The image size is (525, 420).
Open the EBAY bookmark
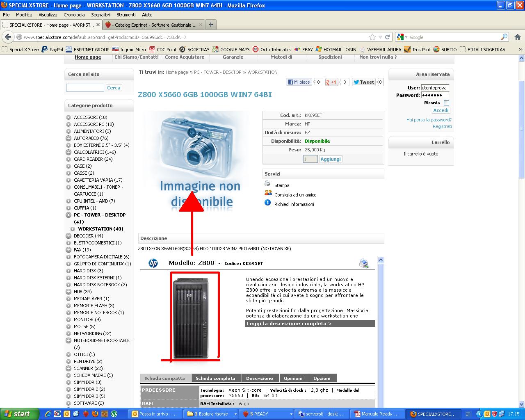coord(304,50)
